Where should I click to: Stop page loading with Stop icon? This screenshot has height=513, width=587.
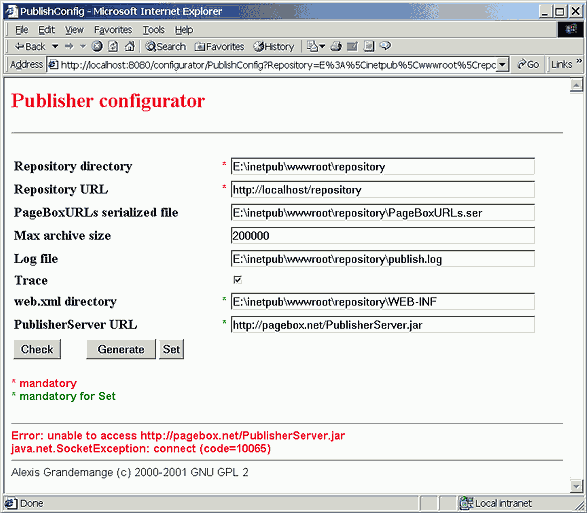[97, 46]
